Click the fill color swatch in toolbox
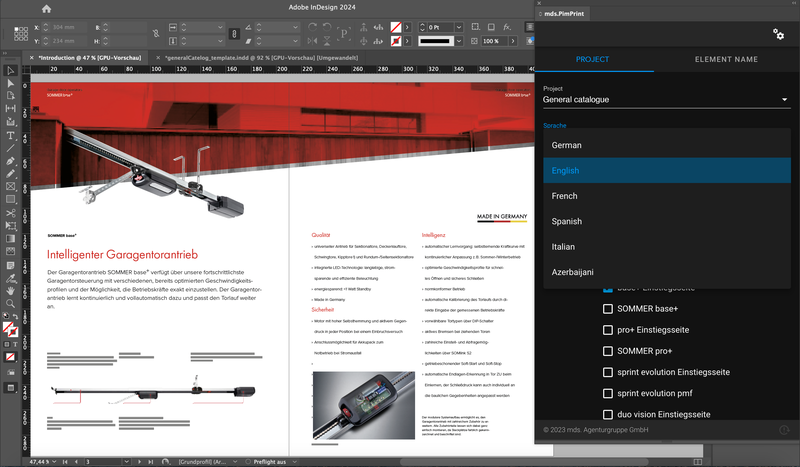 click(x=8, y=326)
